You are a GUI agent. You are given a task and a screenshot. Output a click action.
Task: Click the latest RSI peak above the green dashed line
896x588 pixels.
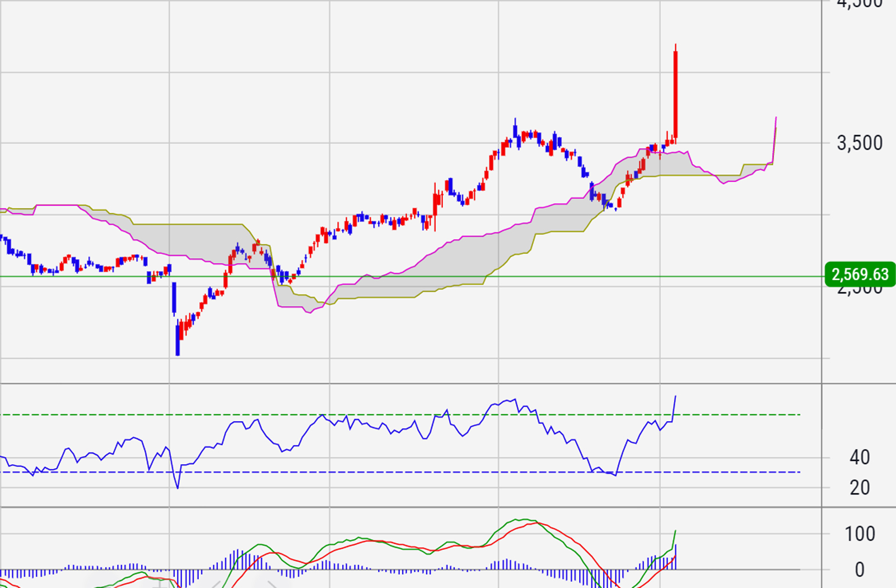(x=675, y=398)
